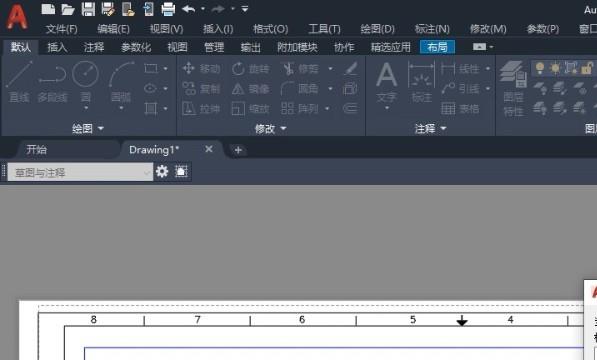The height and width of the screenshot is (360, 597).
Task: Open the 绘图(D) menu
Action: coord(377,29)
